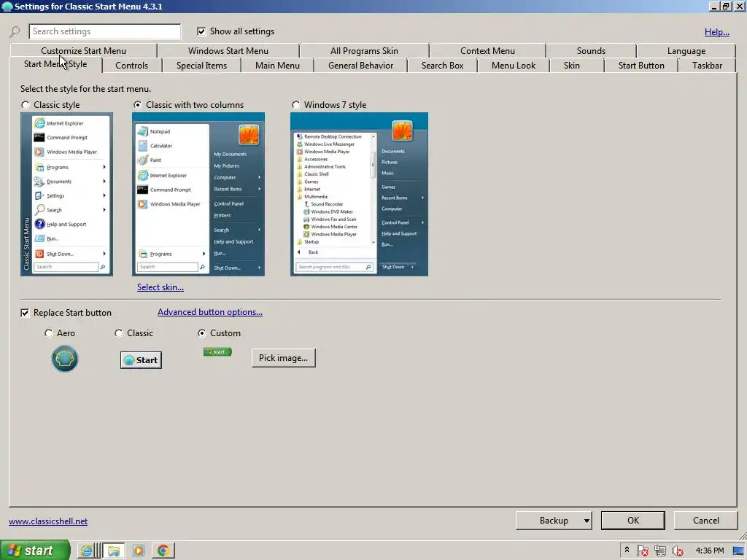The image size is (747, 560).
Task: Select the Start Menu Style tab
Action: coord(55,65)
